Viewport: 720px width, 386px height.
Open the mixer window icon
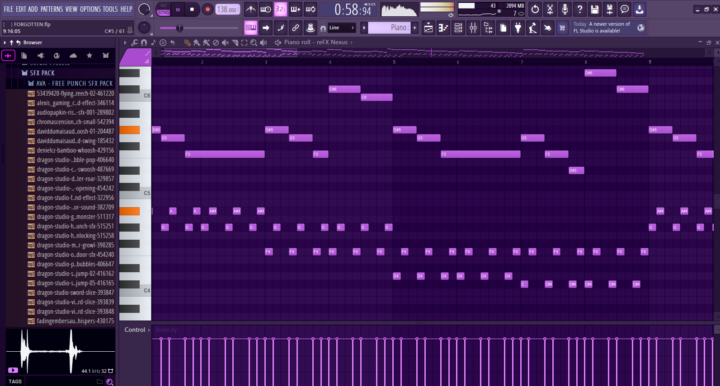point(473,28)
